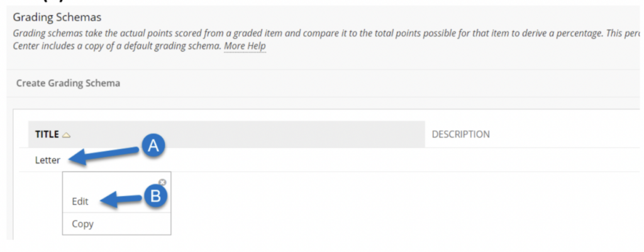Click the DESCRIPTION column header
This screenshot has height=252, width=644.
click(460, 134)
